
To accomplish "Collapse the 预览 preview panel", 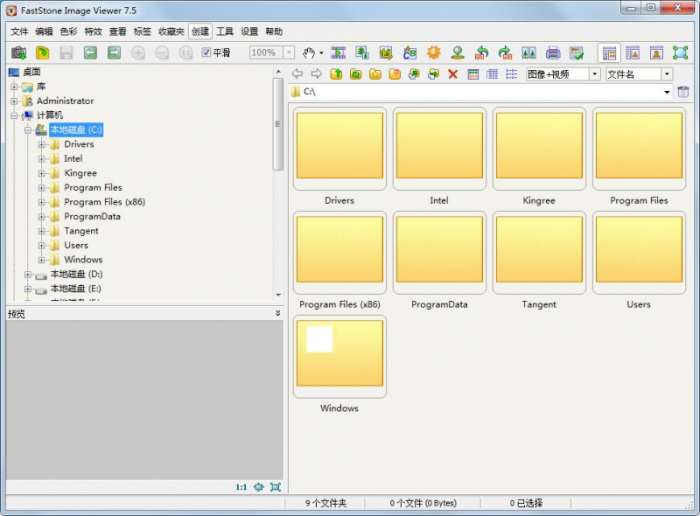I will pyautogui.click(x=278, y=313).
